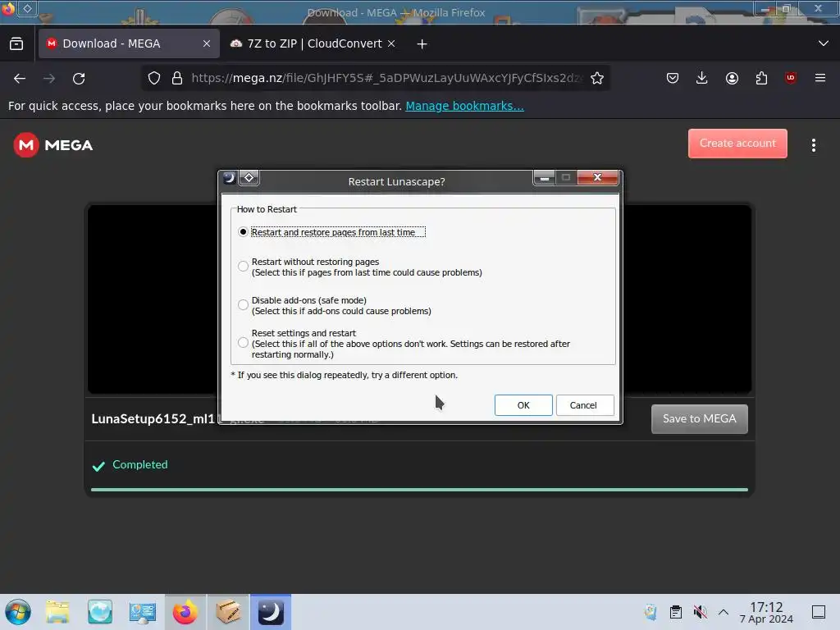
Task: Click Save to MEGA button
Action: 699,418
